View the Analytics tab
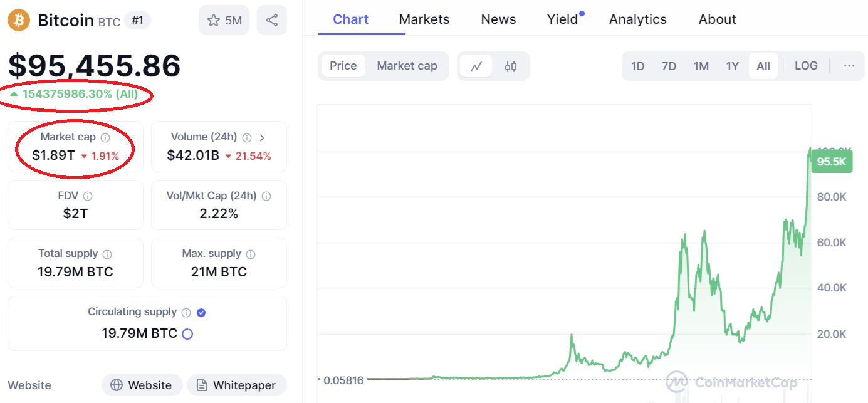Image resolution: width=868 pixels, height=403 pixels. click(x=638, y=19)
